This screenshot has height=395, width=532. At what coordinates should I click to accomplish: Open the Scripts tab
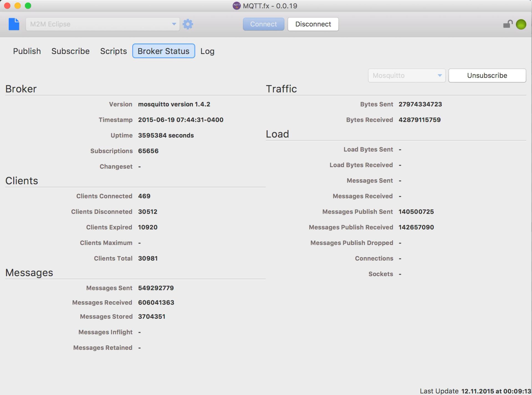(x=113, y=51)
